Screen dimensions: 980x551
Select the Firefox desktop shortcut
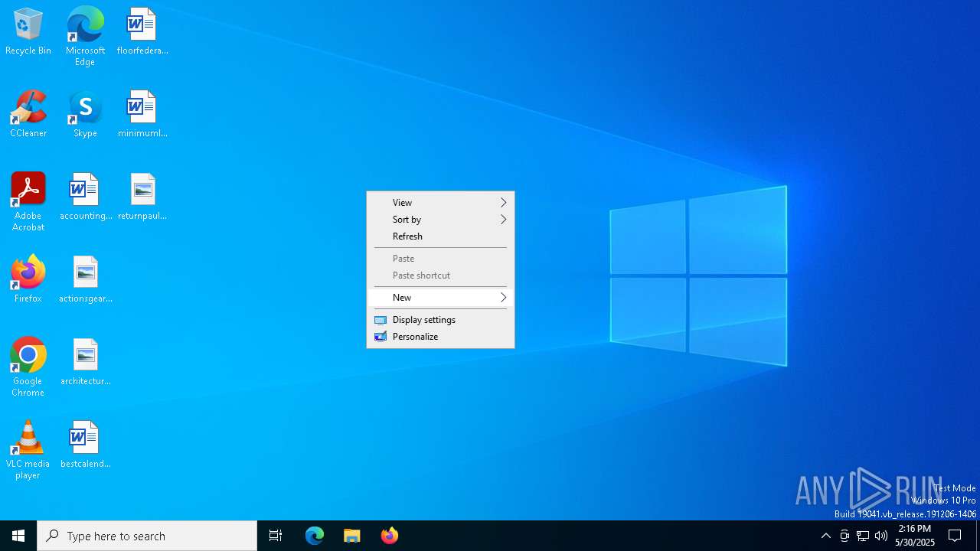[28, 280]
